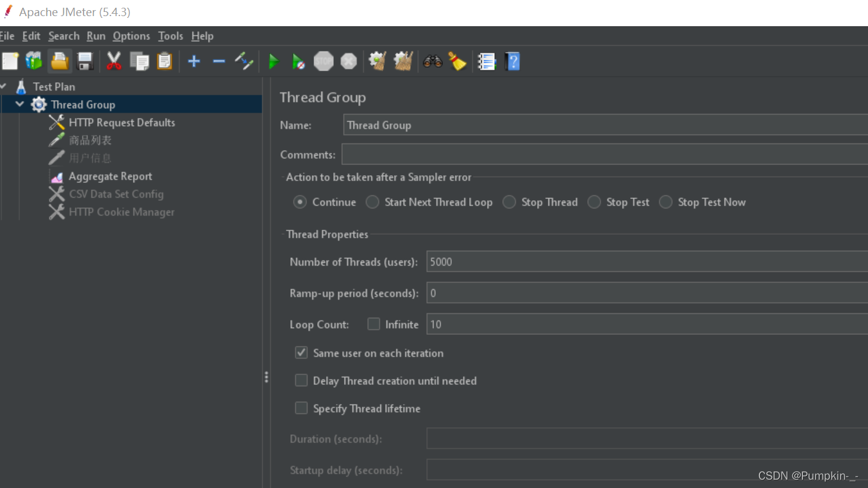Image resolution: width=868 pixels, height=488 pixels.
Task: Collapse the Thread Group tree node
Action: (x=20, y=104)
